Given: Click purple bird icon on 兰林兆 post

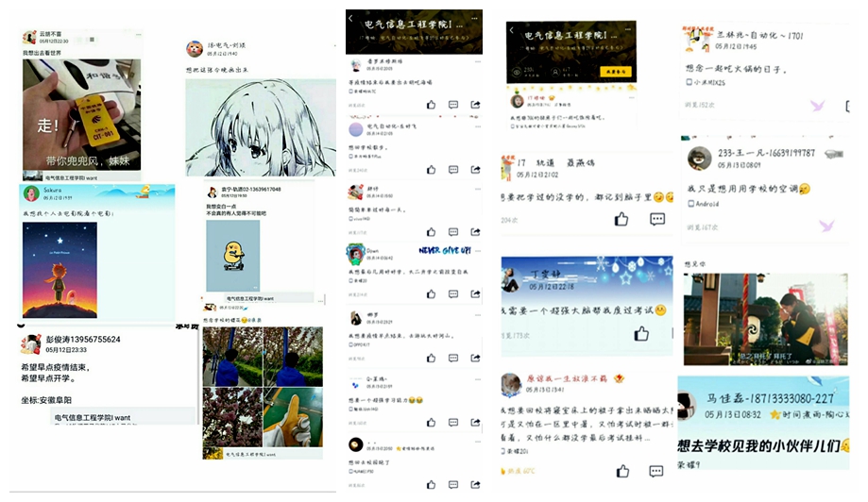Looking at the screenshot, I should point(818,105).
